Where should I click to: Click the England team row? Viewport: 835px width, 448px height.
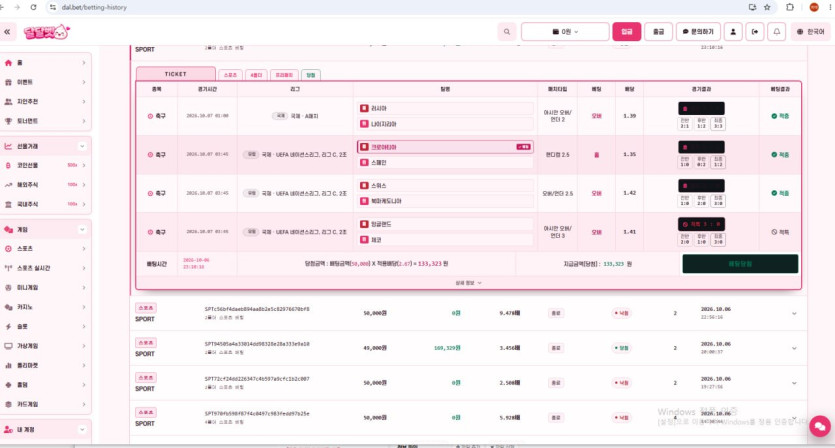445,224
